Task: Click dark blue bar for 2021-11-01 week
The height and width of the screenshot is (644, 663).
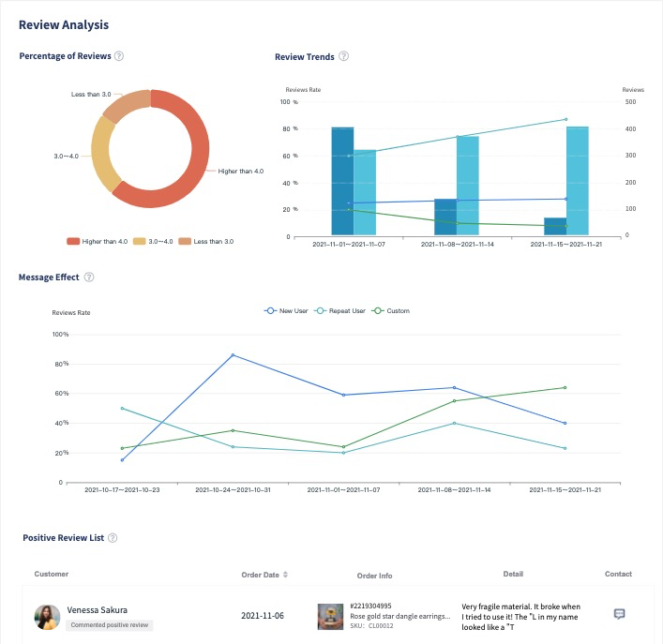Action: 342,181
